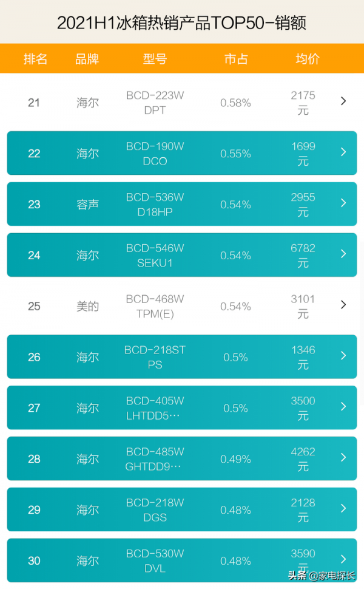The height and width of the screenshot is (589, 364).
Task: Click the 0.54% market share of rank 23
Action: [235, 204]
